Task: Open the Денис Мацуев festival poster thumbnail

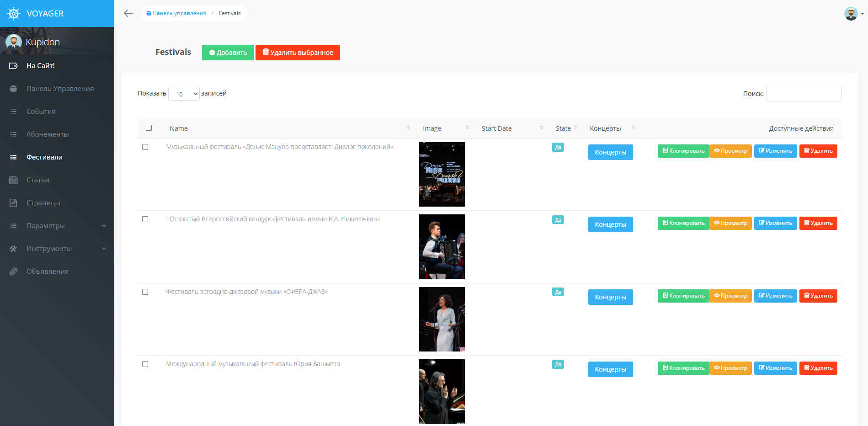Action: (x=442, y=174)
